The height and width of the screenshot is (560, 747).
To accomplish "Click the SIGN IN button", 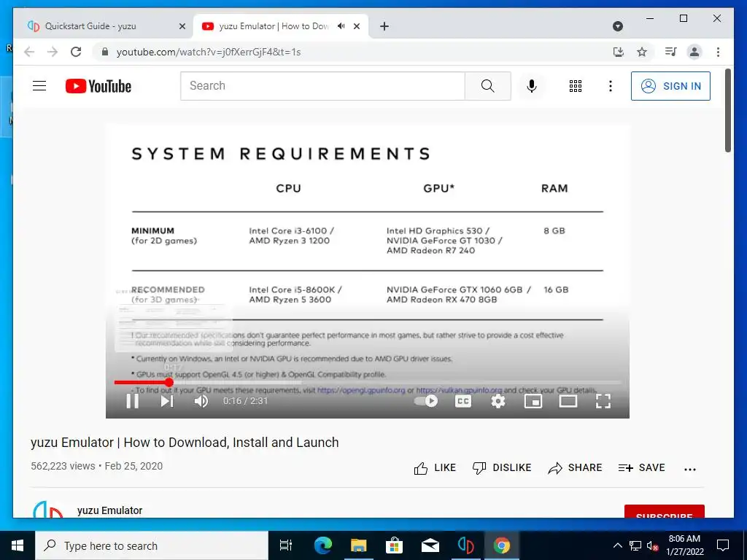I will pos(670,86).
